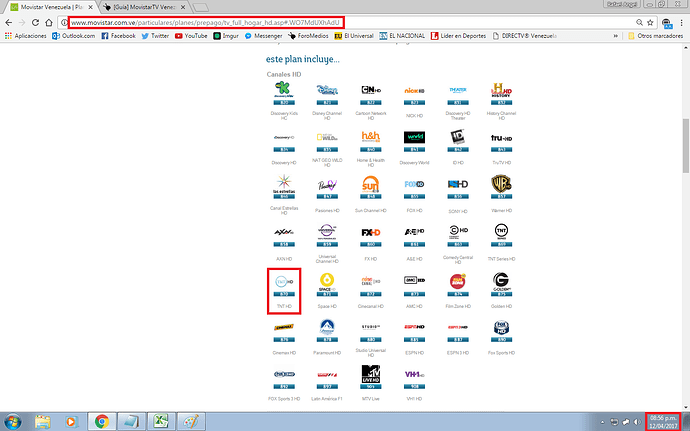Open the YouTube bookmark
Image resolution: width=690 pixels, height=431 pixels.
coord(191,36)
